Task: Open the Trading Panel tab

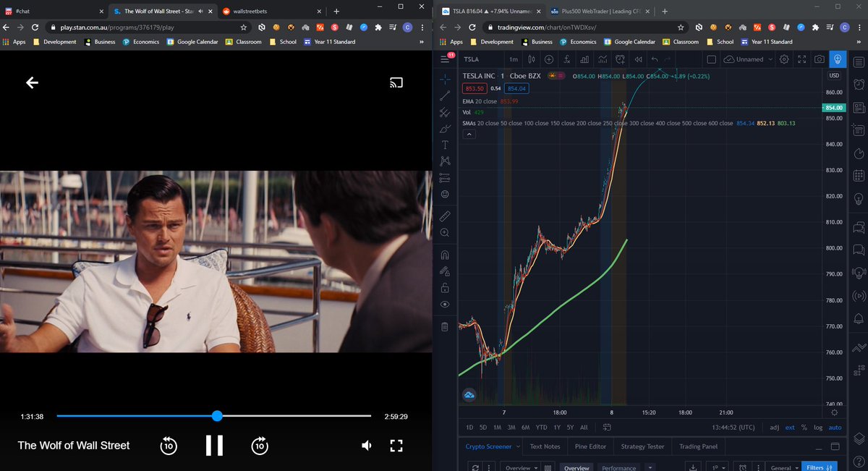Action: (x=699, y=446)
